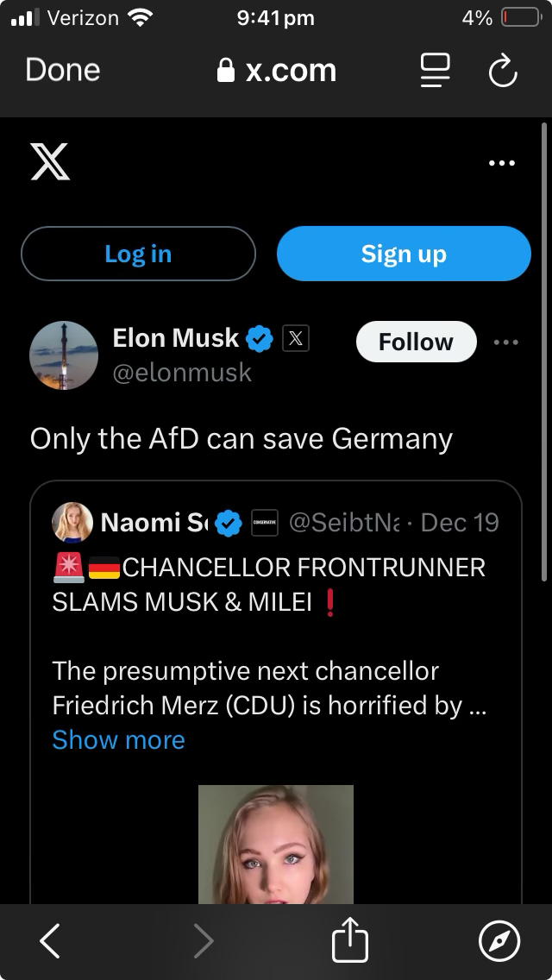The width and height of the screenshot is (552, 980).
Task: Reload the page with refresh icon
Action: [503, 72]
